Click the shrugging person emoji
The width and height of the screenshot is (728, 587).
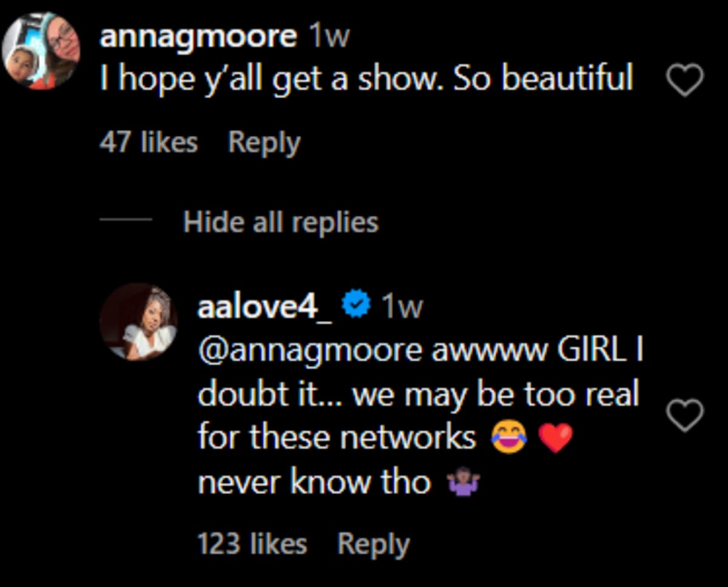pos(463,484)
